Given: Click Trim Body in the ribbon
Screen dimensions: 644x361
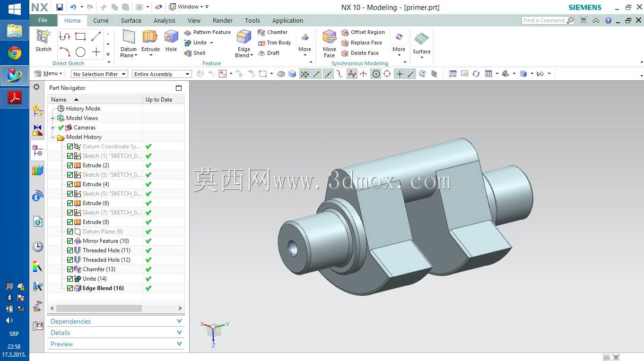Looking at the screenshot, I should [274, 43].
